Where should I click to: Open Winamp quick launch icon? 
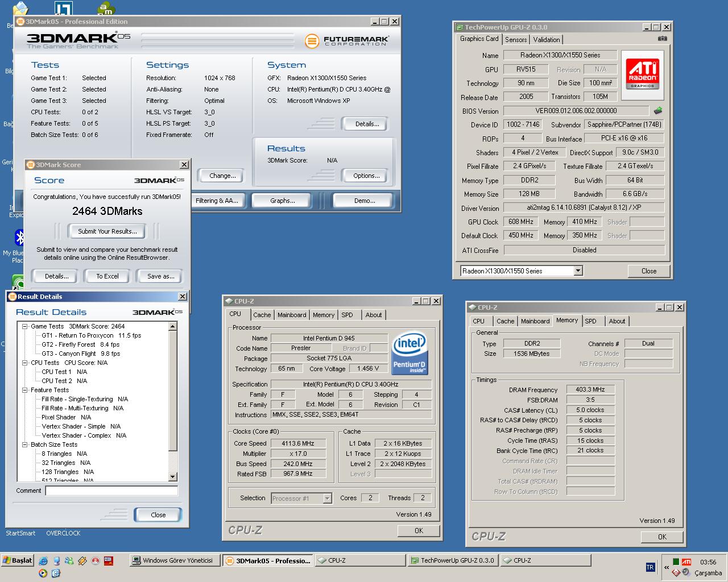coord(82,561)
